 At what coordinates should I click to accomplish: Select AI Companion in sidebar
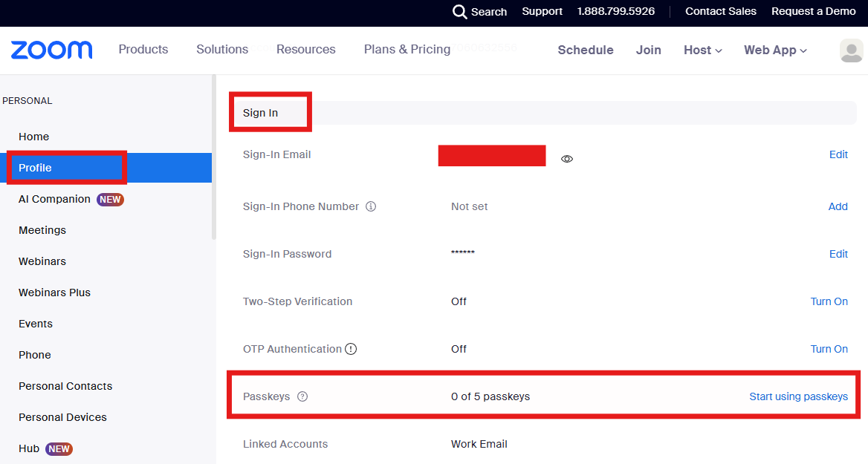tap(55, 199)
